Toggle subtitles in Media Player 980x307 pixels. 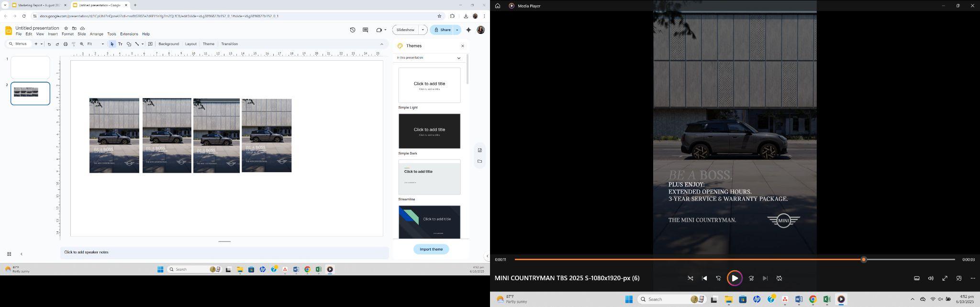coord(917,278)
